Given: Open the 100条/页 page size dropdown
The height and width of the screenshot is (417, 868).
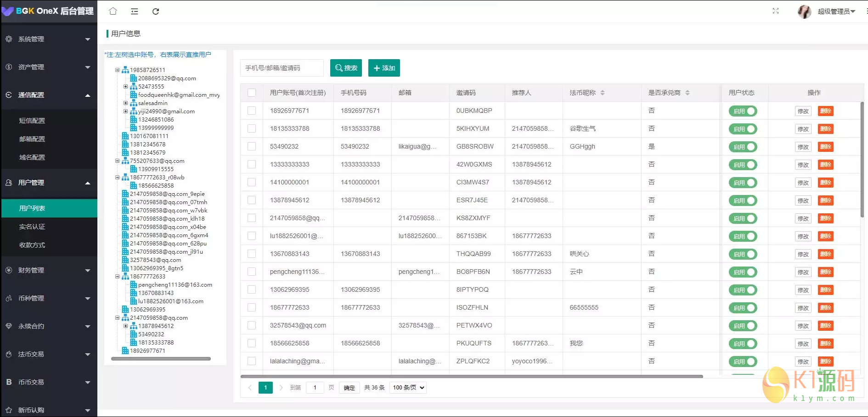Looking at the screenshot, I should [407, 387].
